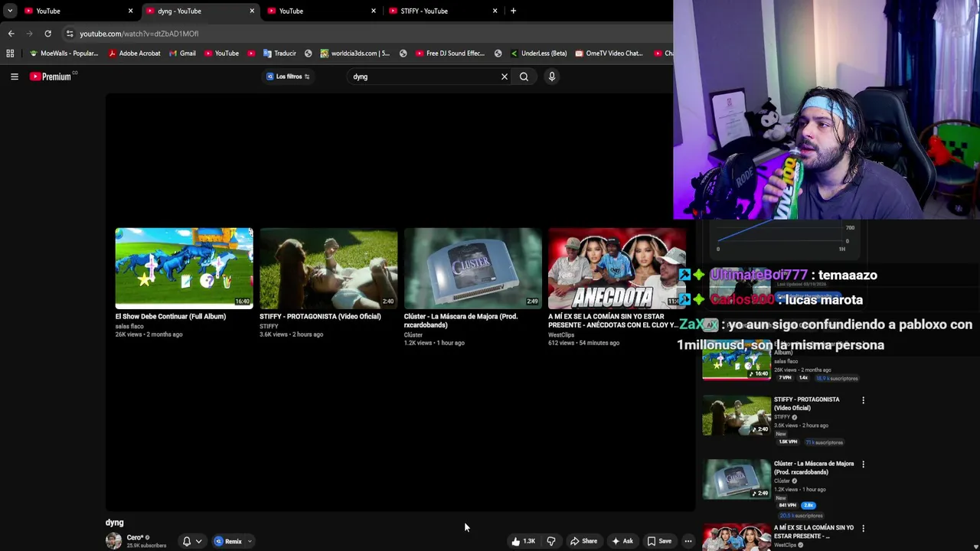980x551 pixels.
Task: Open the Ask AI button
Action: tap(622, 541)
